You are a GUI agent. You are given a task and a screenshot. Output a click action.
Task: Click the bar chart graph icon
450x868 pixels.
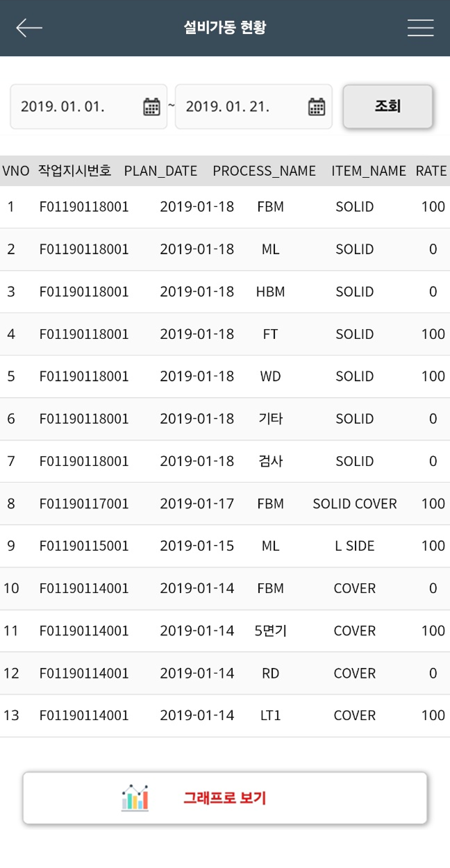pyautogui.click(x=135, y=798)
